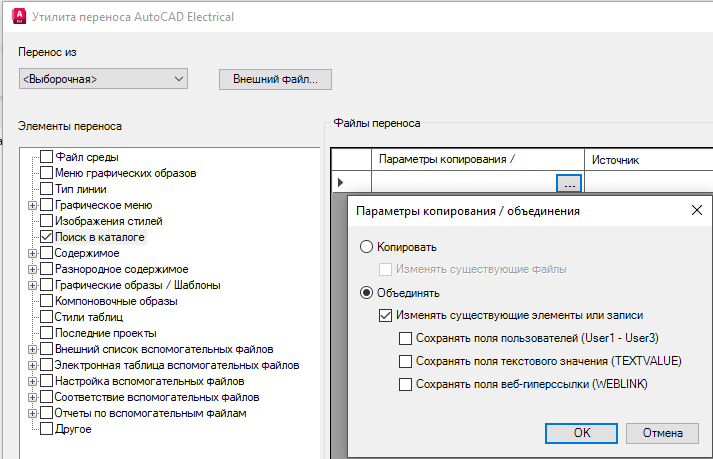The image size is (713, 459).
Task: Click the AutoCAD Electrical app icon in title bar
Action: coord(19,16)
